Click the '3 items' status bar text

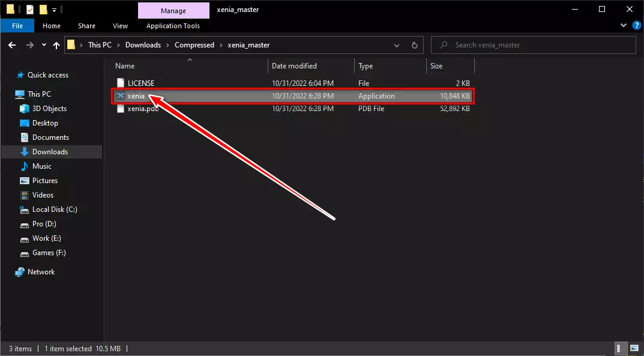tap(20, 349)
